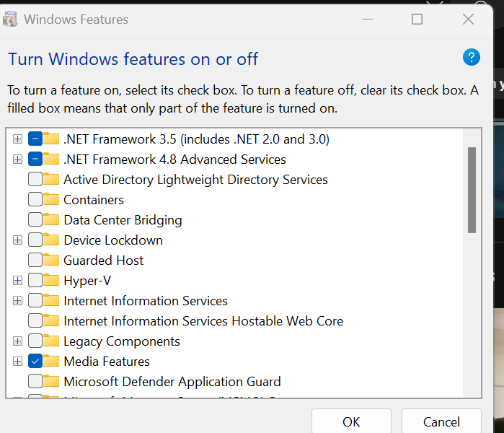Click folder icon beside .NET Framework 3.5

click(x=51, y=139)
